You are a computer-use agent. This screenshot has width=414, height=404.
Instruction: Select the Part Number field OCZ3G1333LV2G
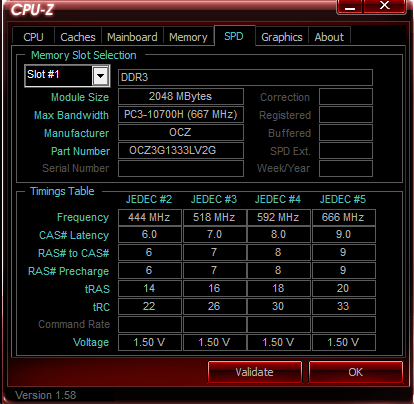(x=181, y=151)
